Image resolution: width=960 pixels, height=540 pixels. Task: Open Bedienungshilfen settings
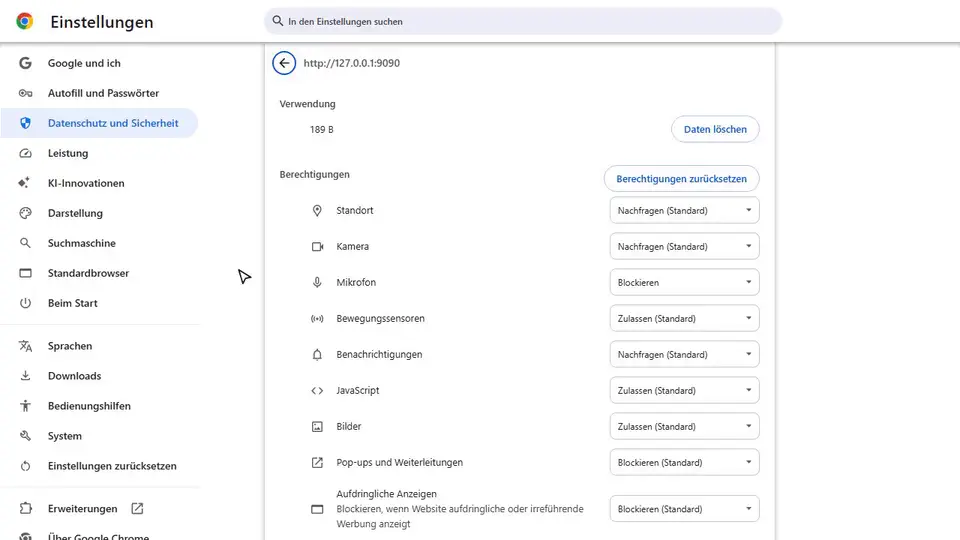99,406
